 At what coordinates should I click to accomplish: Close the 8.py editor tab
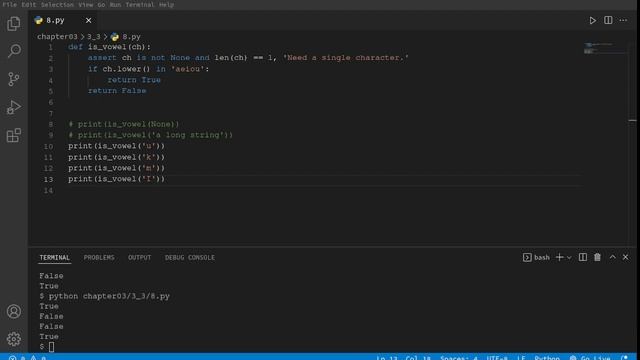click(89, 20)
